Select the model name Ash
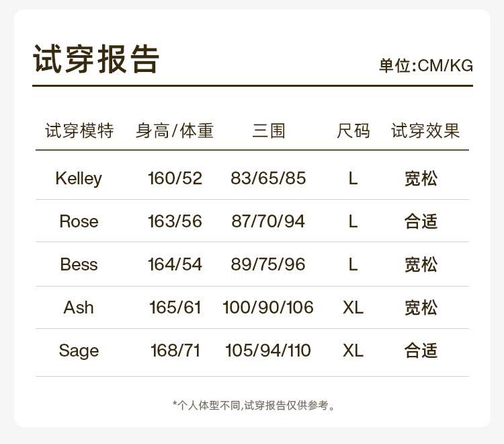Viewport: 504px width, 444px height. pos(79,307)
